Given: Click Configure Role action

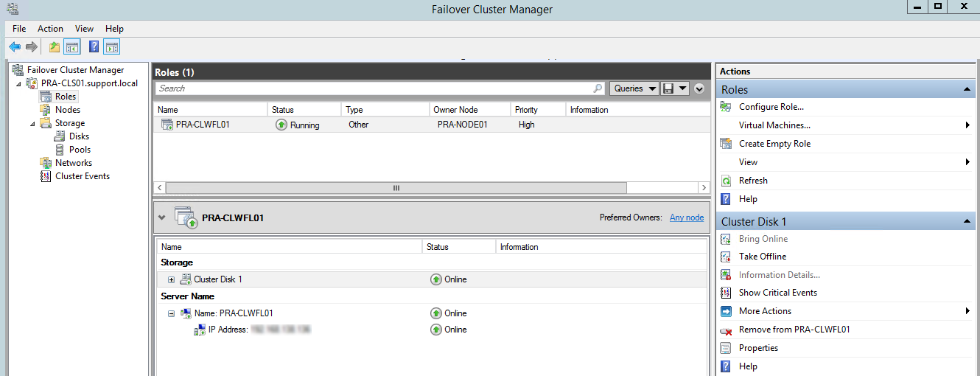Looking at the screenshot, I should (771, 107).
